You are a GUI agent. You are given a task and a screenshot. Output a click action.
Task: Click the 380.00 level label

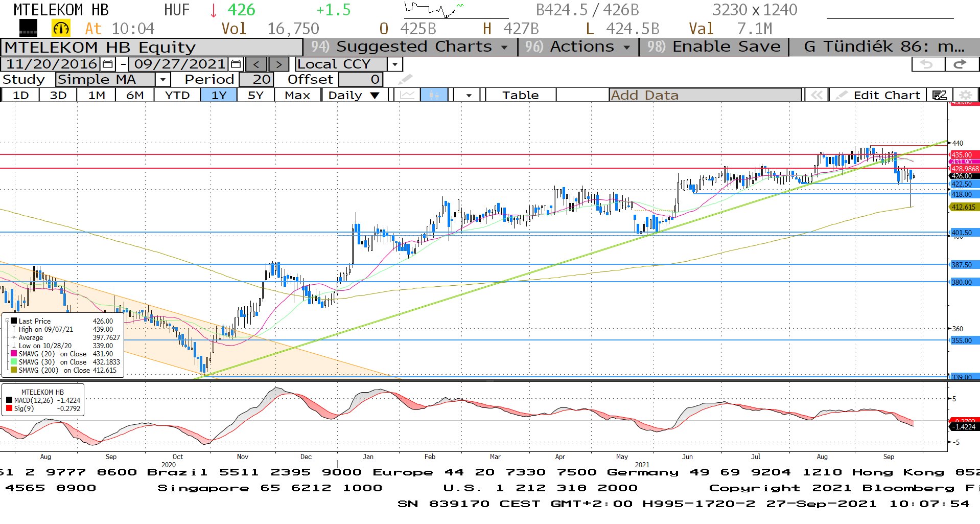[x=964, y=282]
